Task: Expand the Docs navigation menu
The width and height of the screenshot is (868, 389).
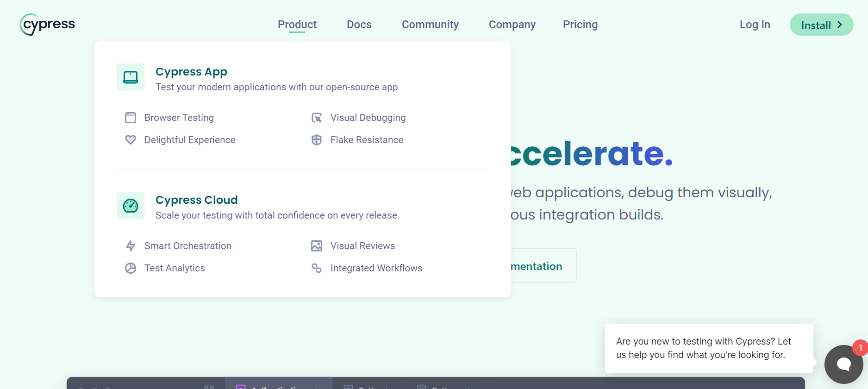Action: point(359,25)
